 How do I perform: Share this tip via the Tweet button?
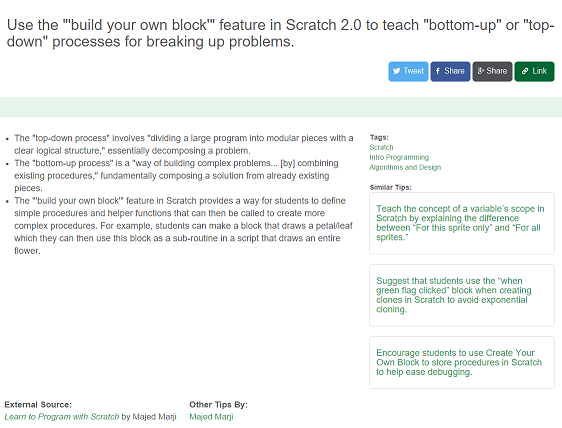408,71
